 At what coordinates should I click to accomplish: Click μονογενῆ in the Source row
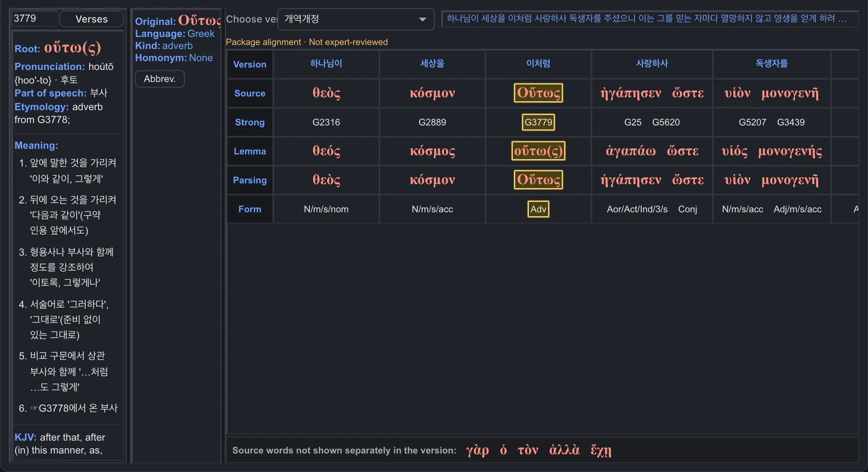[790, 93]
